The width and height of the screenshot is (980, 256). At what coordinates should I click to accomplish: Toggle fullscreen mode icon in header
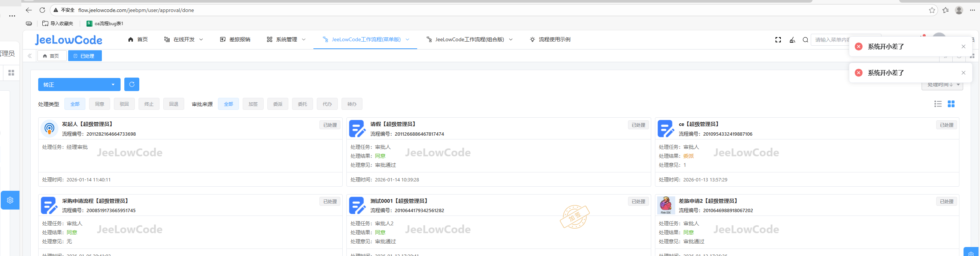click(778, 40)
